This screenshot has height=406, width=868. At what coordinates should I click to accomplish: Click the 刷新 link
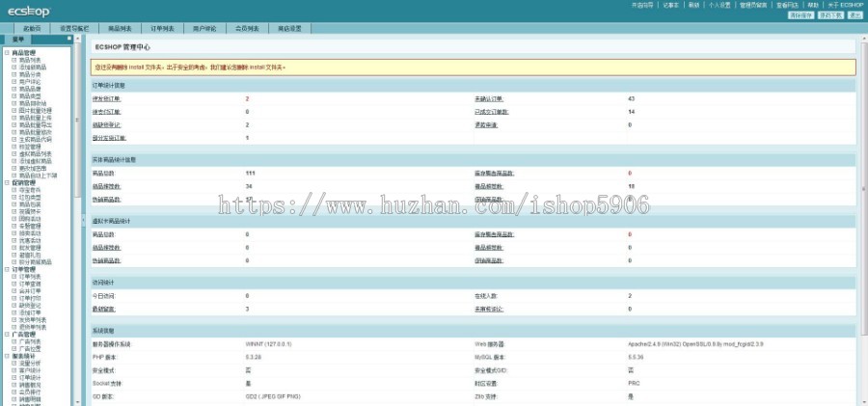click(694, 5)
